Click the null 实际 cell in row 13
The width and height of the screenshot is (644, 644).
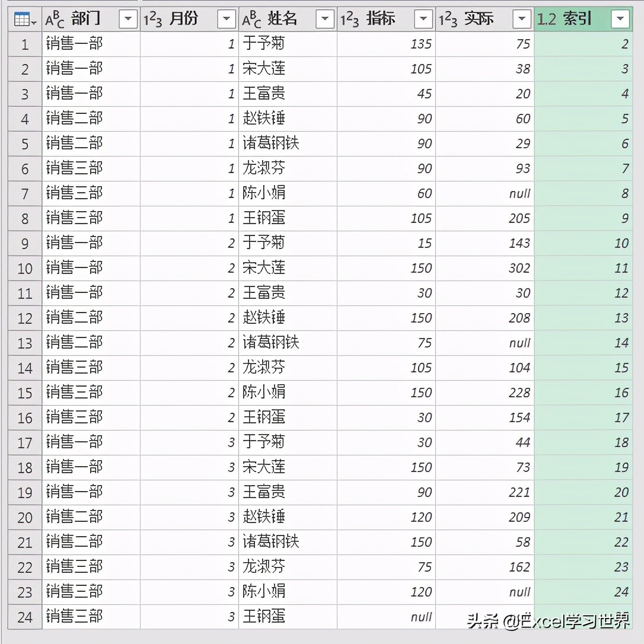tap(484, 343)
